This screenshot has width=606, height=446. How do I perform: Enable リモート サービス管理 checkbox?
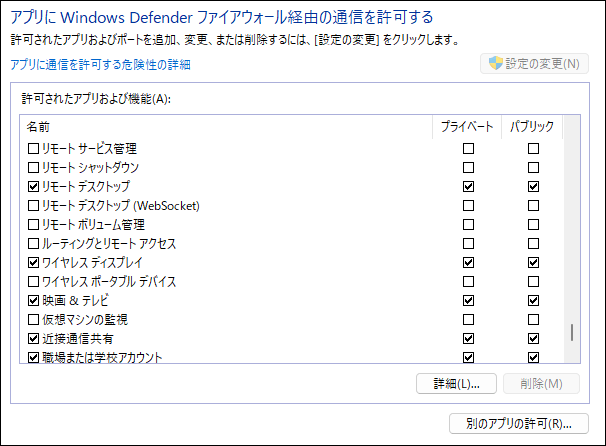click(x=34, y=148)
